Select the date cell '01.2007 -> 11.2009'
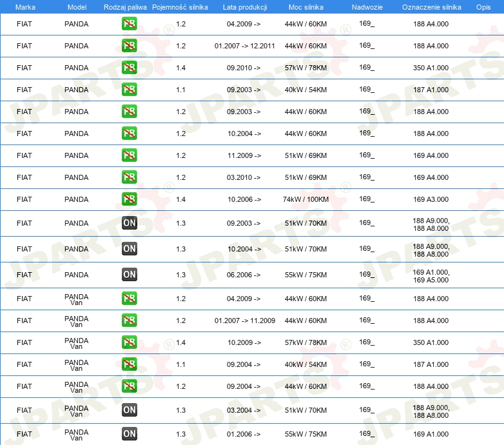This screenshot has width=504, height=445. pos(245,321)
